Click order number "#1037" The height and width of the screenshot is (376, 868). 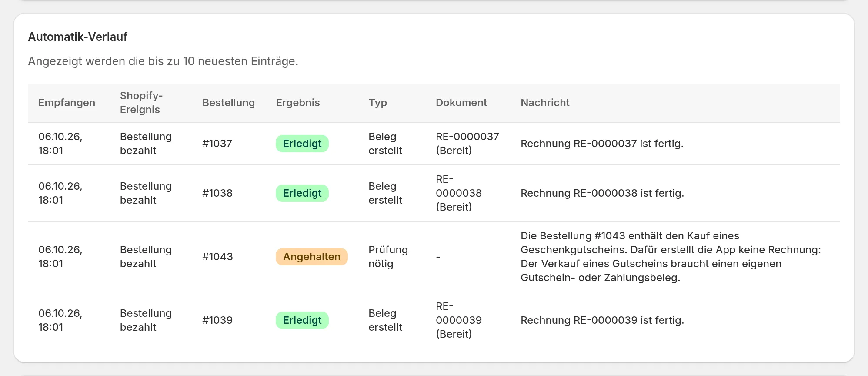pos(217,144)
